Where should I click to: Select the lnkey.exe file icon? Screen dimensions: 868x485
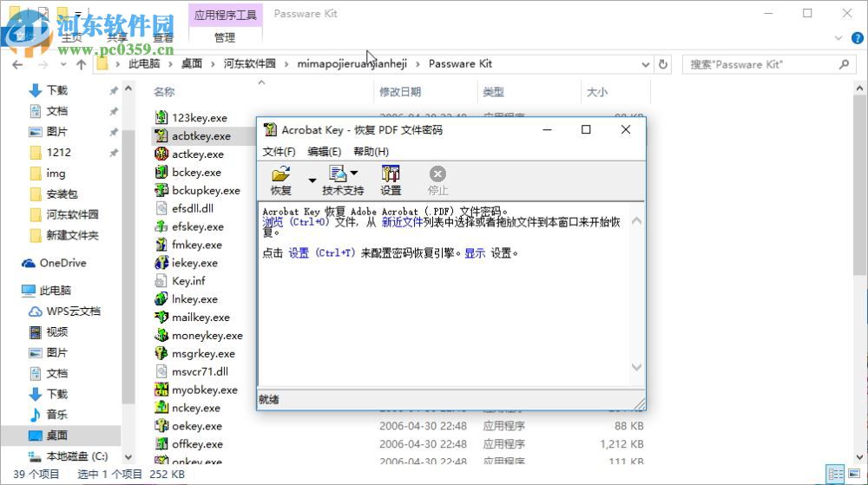point(161,298)
